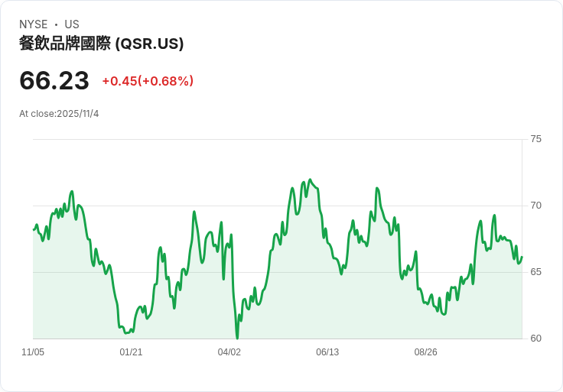The height and width of the screenshot is (392, 563).
Task: Click the 04/02 date label
Action: click(x=229, y=352)
